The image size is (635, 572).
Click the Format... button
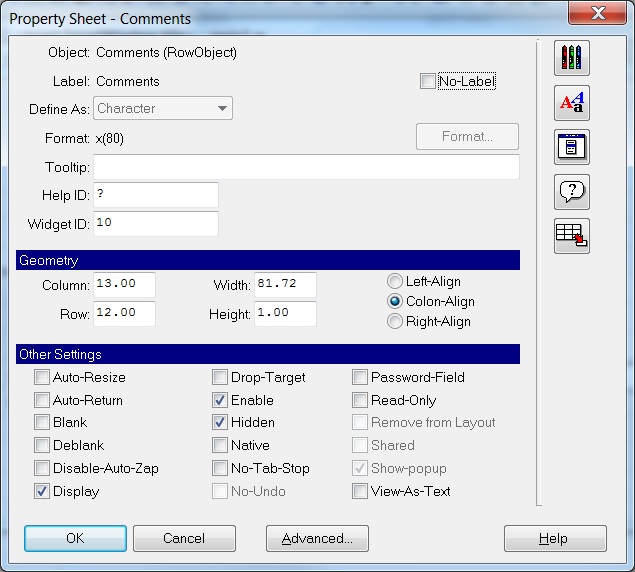[467, 137]
